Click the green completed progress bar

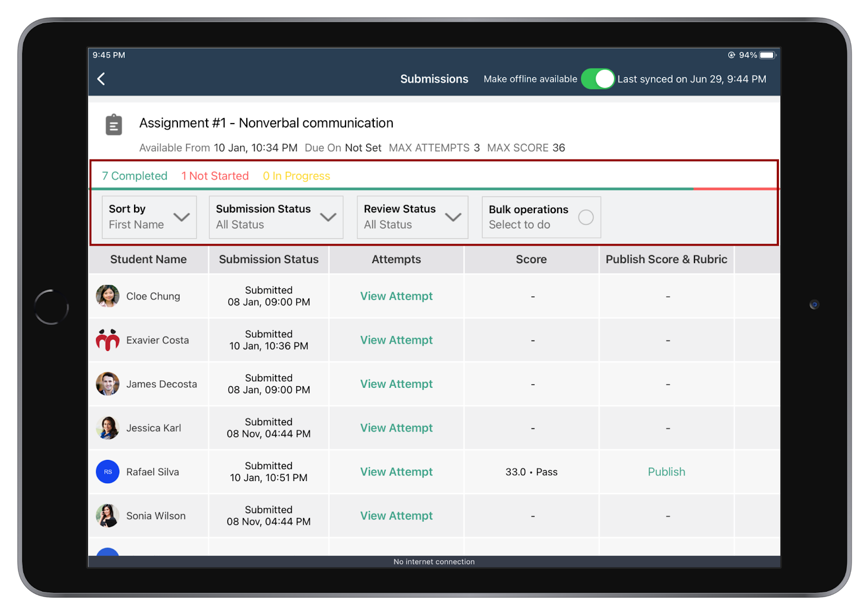pos(392,189)
